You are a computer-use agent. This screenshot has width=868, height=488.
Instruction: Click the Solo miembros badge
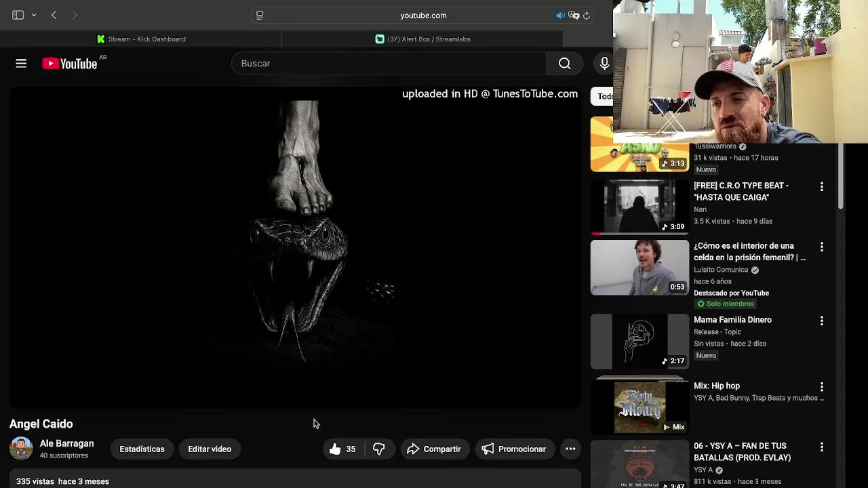pyautogui.click(x=726, y=304)
